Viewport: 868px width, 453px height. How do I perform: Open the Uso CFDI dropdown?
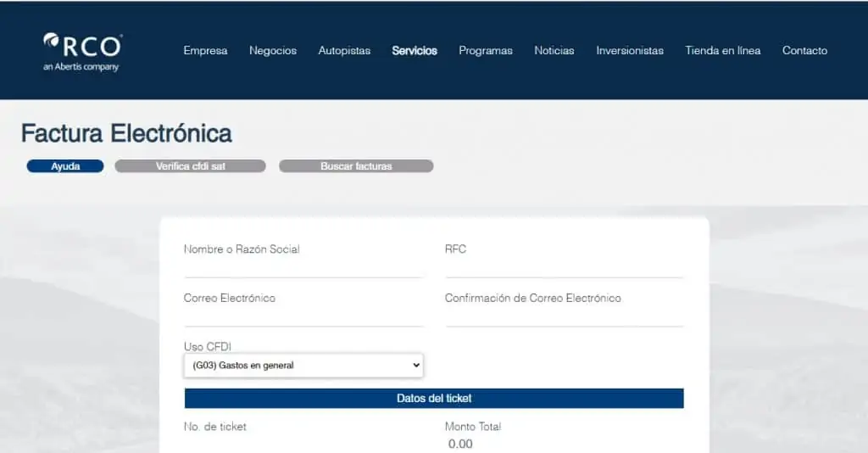[x=304, y=366]
